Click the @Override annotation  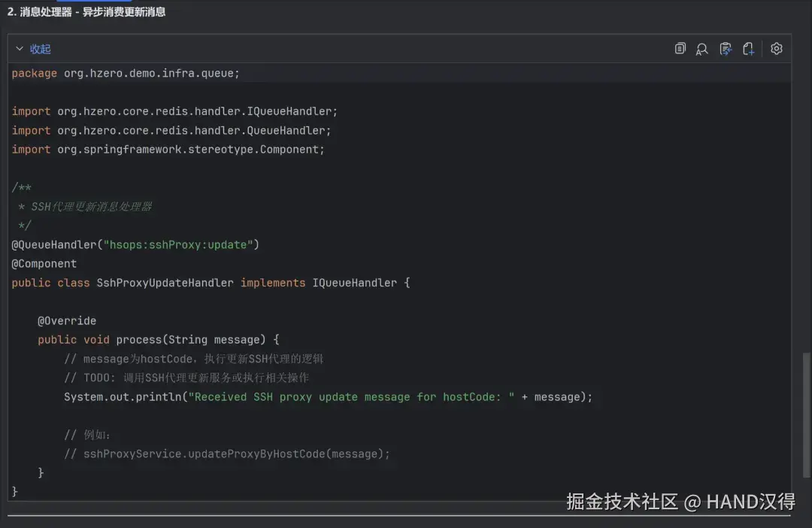[67, 321]
